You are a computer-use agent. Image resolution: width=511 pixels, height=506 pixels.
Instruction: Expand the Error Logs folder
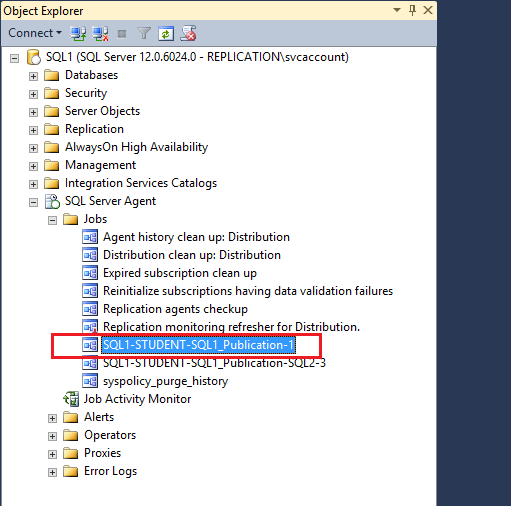[x=52, y=472]
